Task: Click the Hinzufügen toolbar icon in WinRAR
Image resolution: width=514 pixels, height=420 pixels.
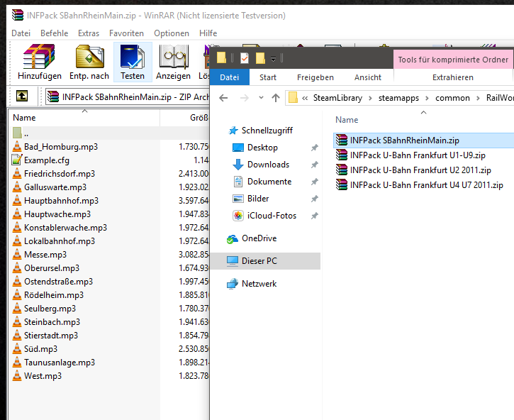Action: tap(39, 62)
